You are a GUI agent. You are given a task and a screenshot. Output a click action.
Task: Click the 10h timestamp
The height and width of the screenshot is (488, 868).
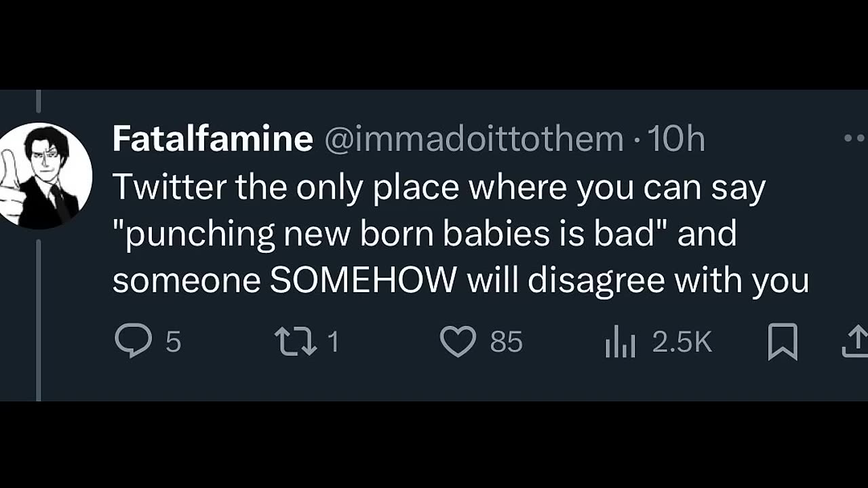pyautogui.click(x=676, y=140)
